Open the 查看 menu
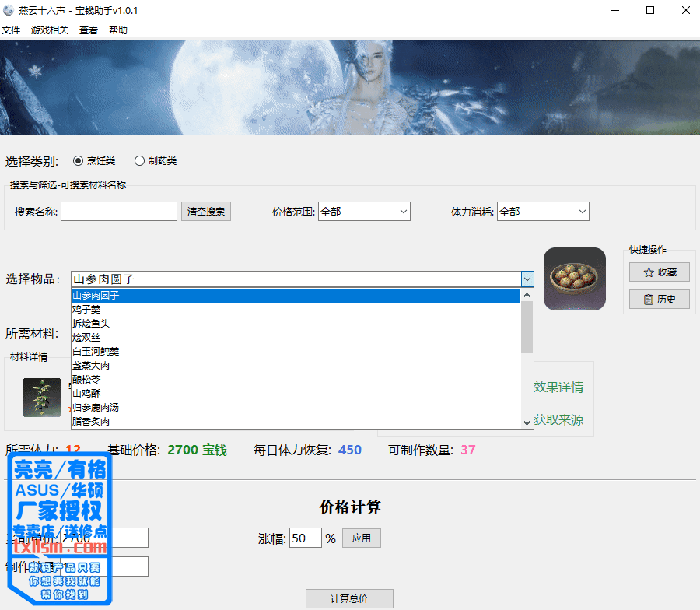 [89, 30]
